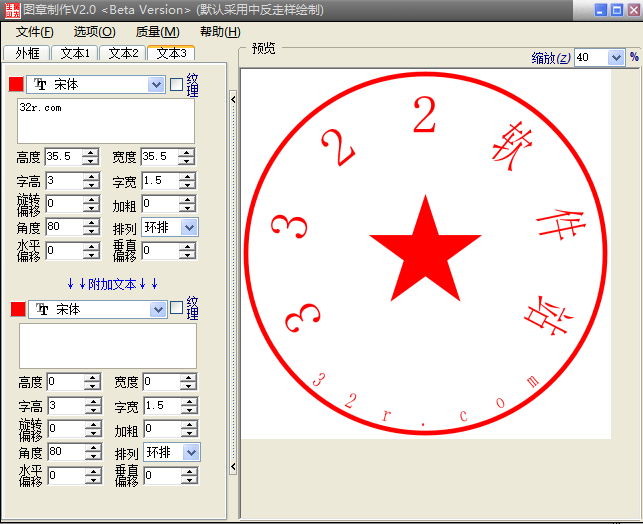Click the red color swatch for the main text
Viewport: 643px width, 524px height.
[x=16, y=85]
